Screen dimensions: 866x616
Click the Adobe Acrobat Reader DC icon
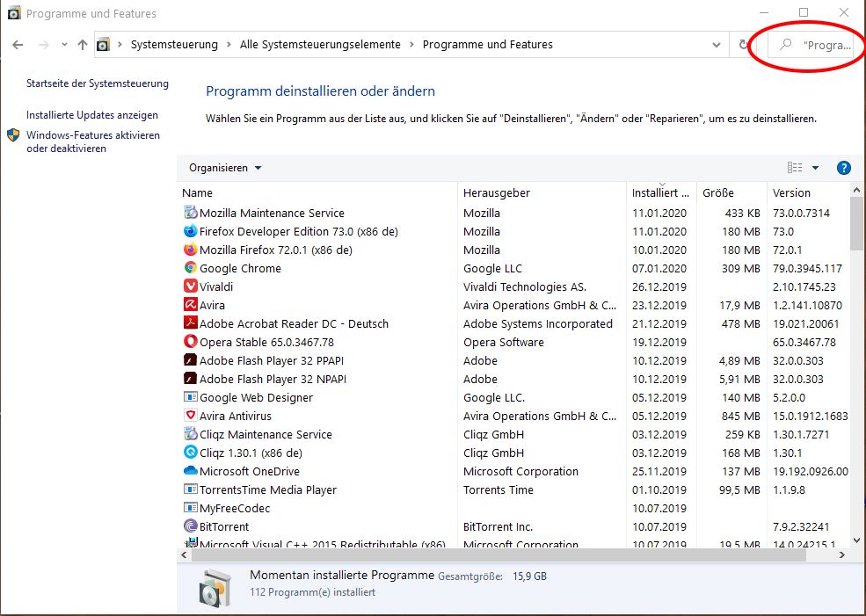click(191, 323)
